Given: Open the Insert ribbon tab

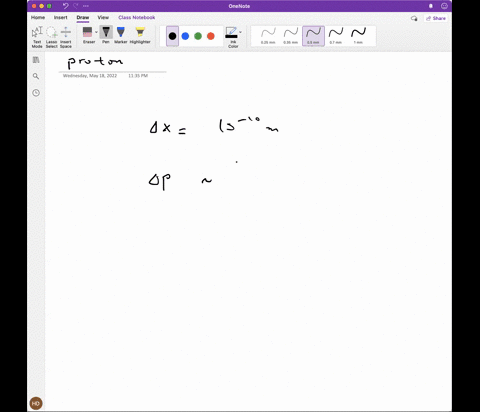Looking at the screenshot, I should pos(61,18).
